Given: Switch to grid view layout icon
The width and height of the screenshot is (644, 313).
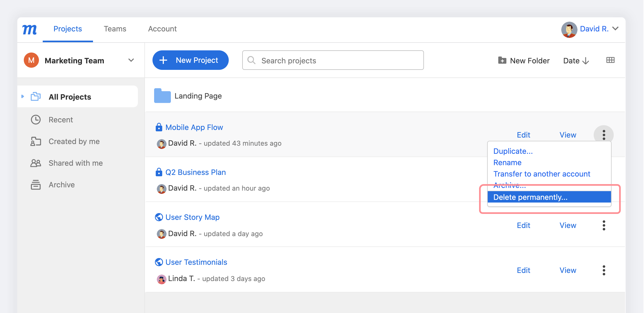Looking at the screenshot, I should 610,60.
